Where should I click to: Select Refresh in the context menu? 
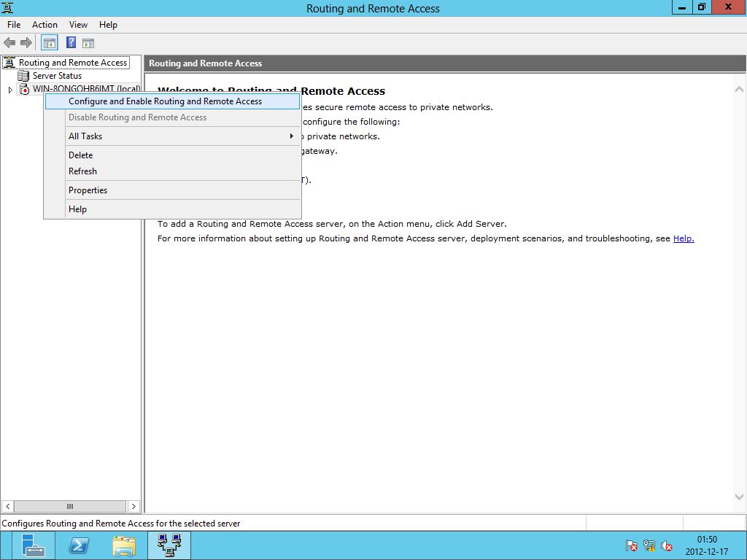172,171
